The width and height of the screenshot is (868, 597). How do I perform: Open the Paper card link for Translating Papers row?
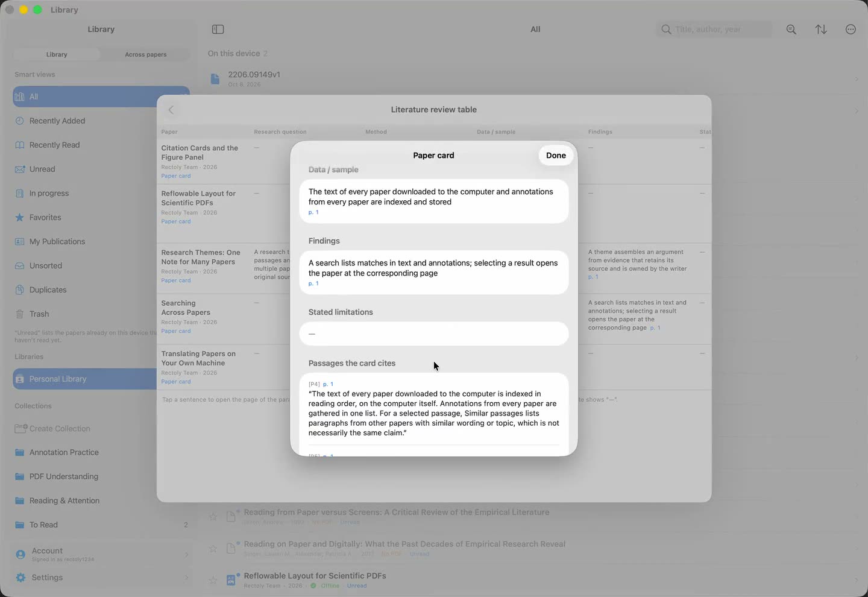176,382
